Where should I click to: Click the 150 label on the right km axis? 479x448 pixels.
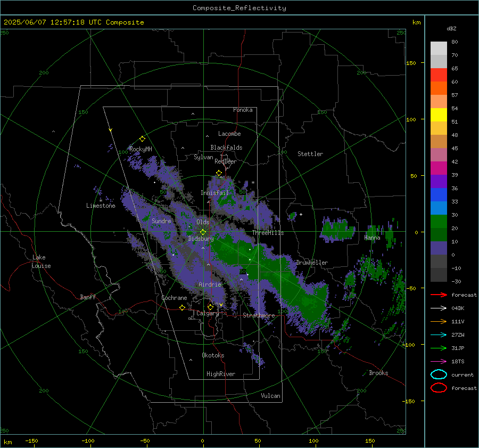tap(411, 63)
